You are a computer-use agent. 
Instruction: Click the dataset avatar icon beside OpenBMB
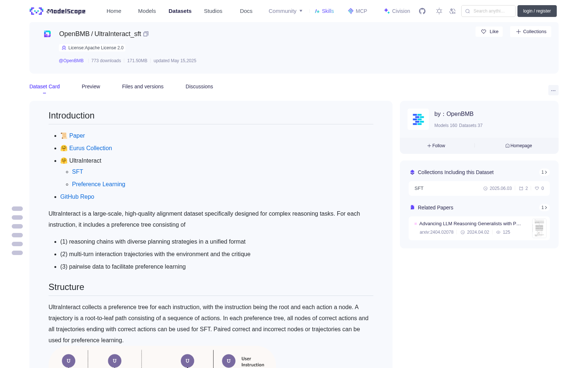point(47,34)
